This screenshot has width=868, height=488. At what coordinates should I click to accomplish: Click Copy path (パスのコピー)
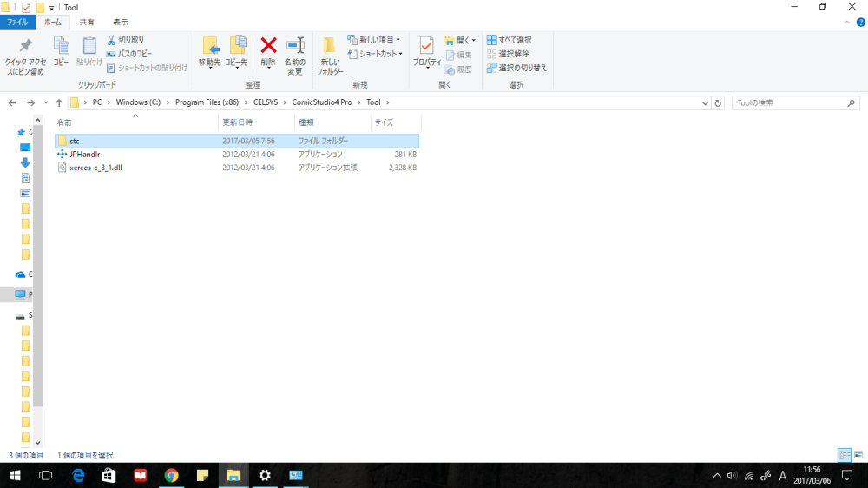[x=129, y=54]
